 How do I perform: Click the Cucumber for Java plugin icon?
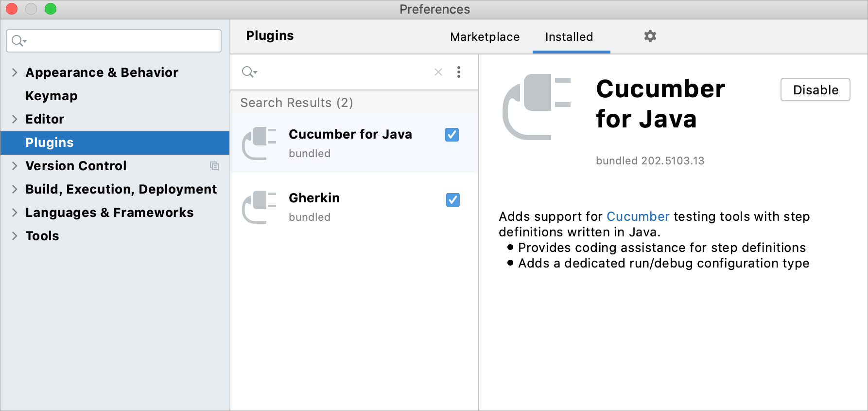pyautogui.click(x=259, y=143)
